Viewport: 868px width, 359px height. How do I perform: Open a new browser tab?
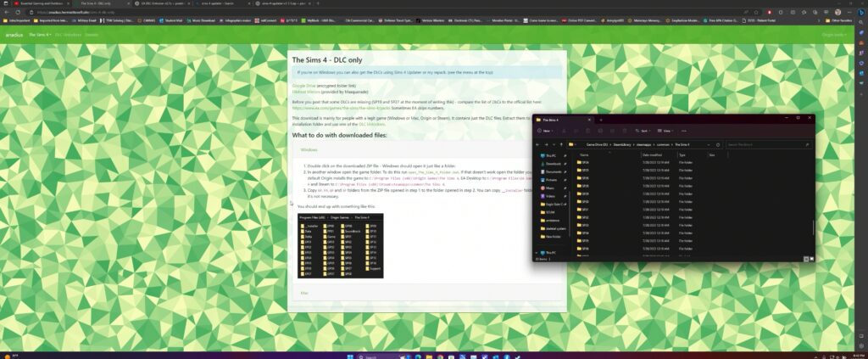click(318, 3)
